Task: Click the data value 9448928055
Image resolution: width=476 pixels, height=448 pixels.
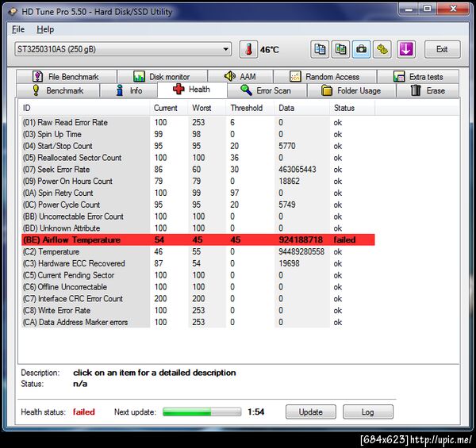Action: (301, 251)
